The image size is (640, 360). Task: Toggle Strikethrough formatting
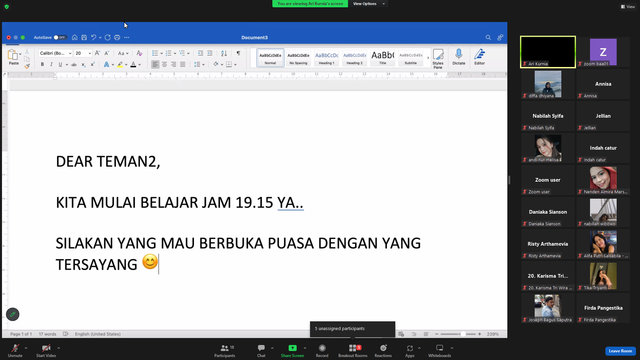tap(74, 64)
